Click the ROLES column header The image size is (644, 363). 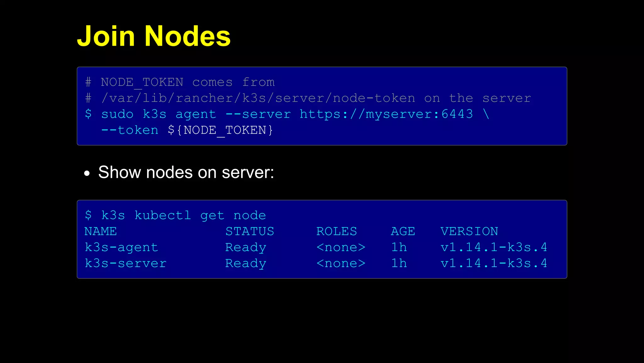click(x=337, y=232)
